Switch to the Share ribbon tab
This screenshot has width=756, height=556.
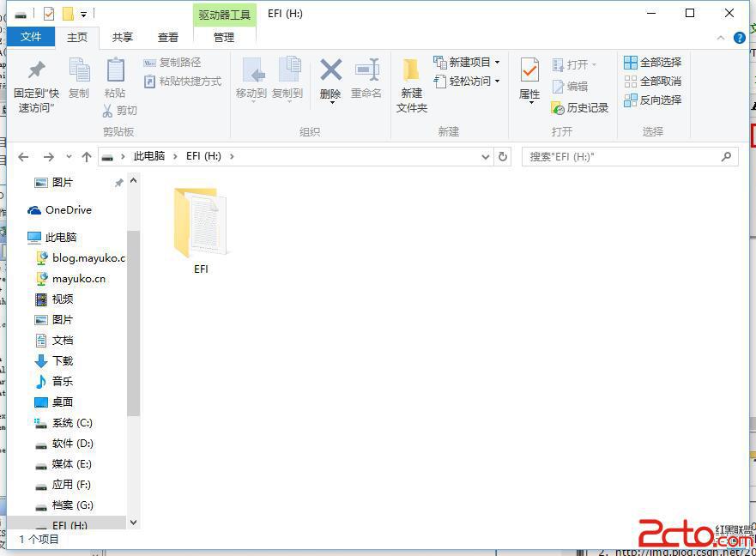tap(123, 37)
